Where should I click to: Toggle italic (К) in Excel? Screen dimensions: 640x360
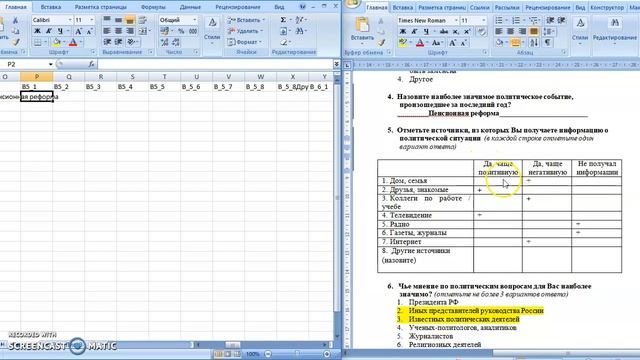coord(49,31)
